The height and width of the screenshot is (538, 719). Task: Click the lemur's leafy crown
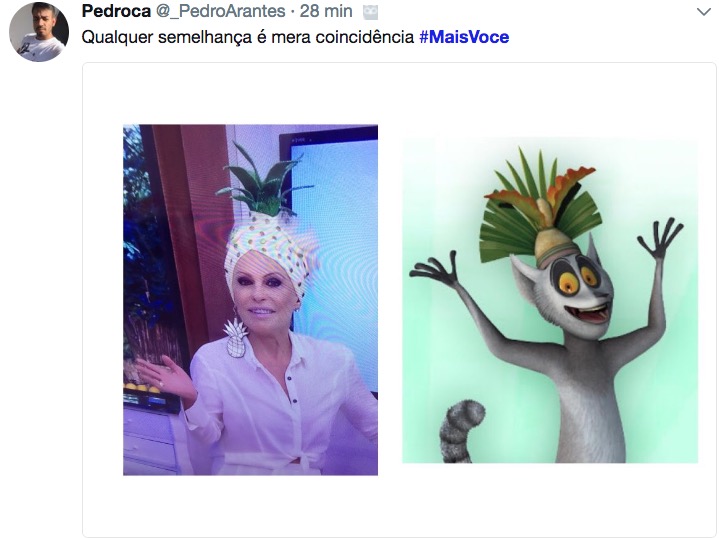pos(540,205)
